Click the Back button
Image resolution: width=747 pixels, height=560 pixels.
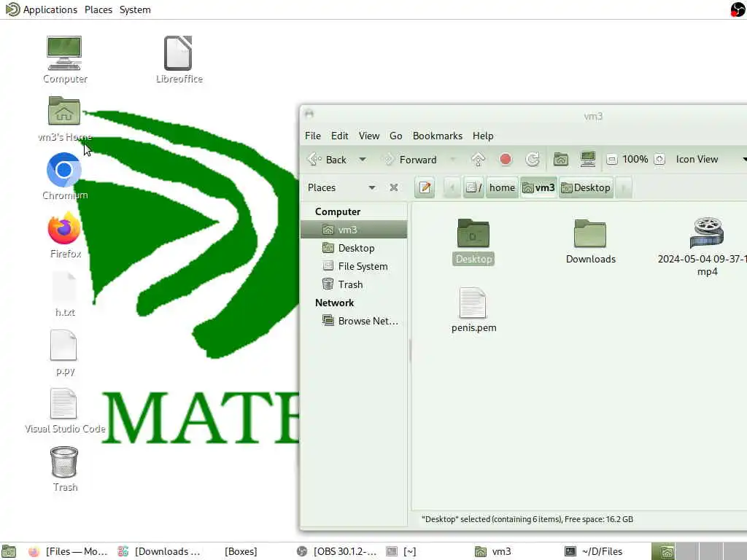[x=328, y=160]
